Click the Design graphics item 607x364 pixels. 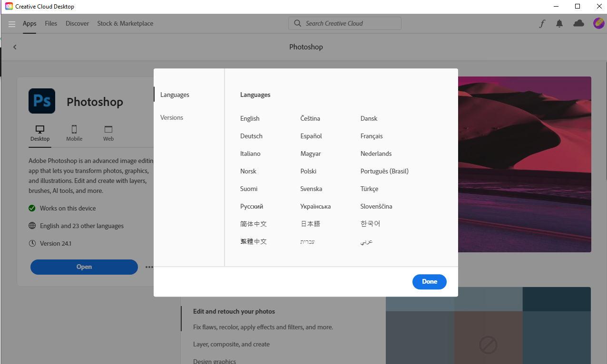coord(215,361)
